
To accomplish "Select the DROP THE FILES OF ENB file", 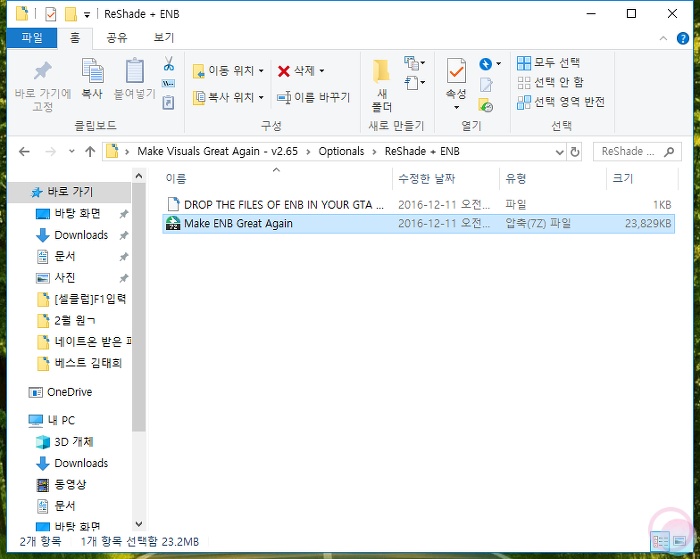I will pyautogui.click(x=418, y=205).
